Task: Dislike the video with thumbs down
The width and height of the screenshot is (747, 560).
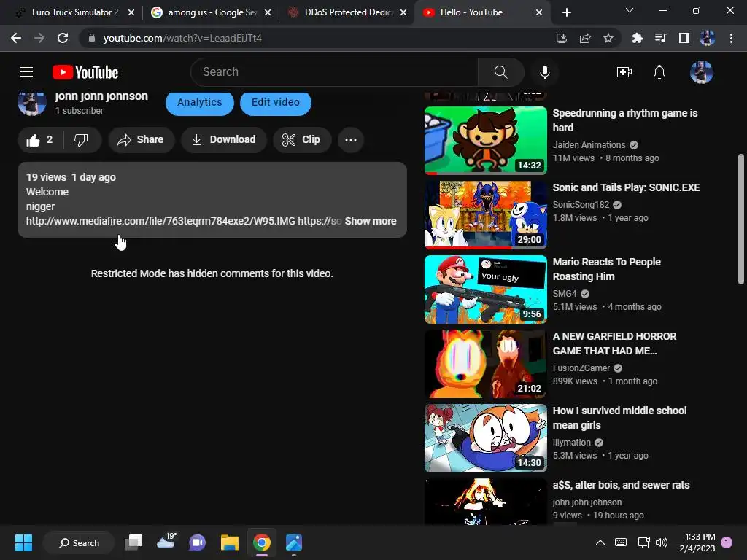Action: tap(81, 140)
